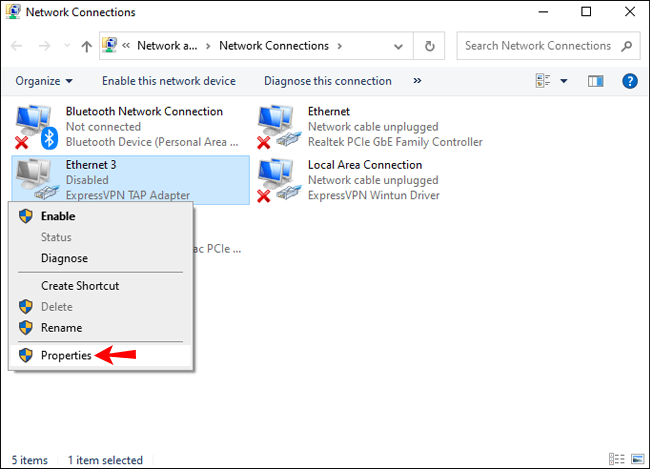Open Help with the question mark icon
This screenshot has height=469, width=650.
tap(630, 81)
